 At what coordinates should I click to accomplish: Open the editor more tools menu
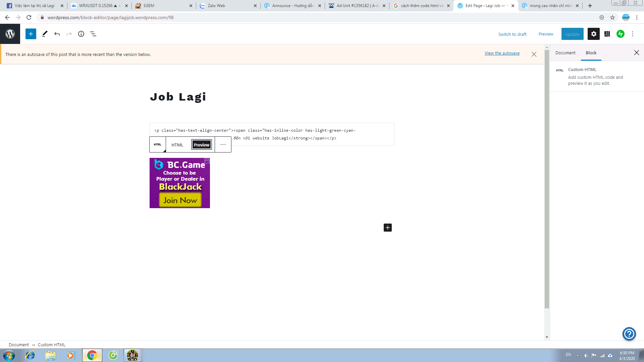coord(633,34)
